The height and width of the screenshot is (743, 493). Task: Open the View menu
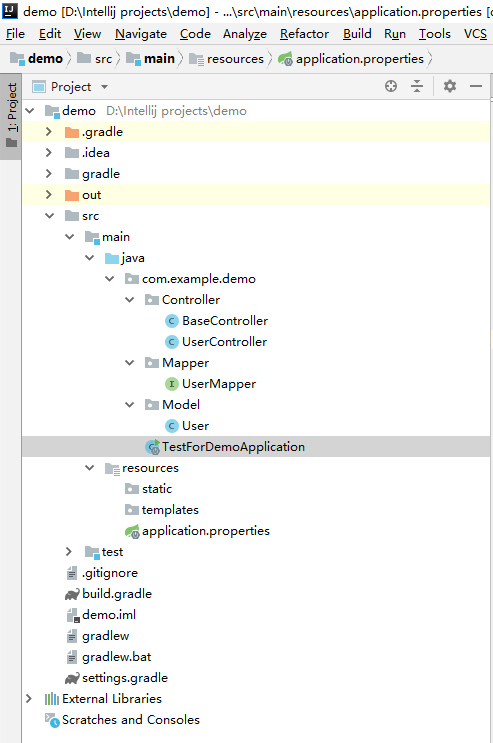[87, 34]
